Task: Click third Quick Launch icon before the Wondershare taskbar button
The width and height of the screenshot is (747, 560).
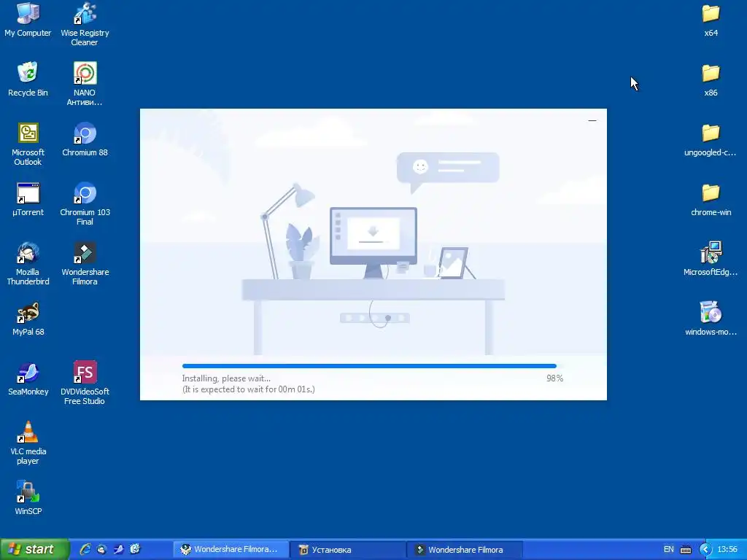Action: [x=119, y=549]
